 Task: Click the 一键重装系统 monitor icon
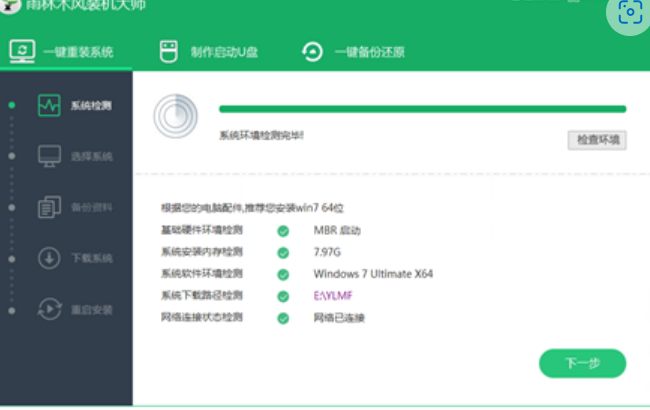tap(22, 51)
